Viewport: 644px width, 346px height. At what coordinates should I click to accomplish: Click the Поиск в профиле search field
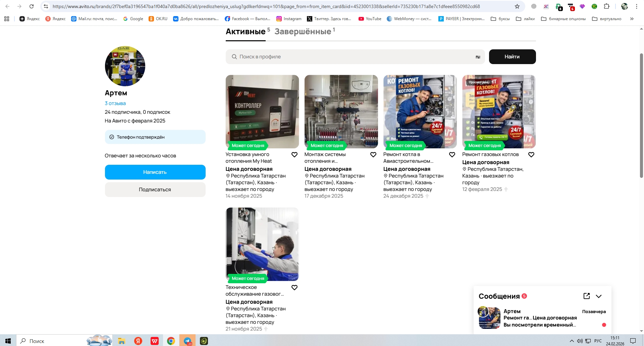tap(352, 57)
